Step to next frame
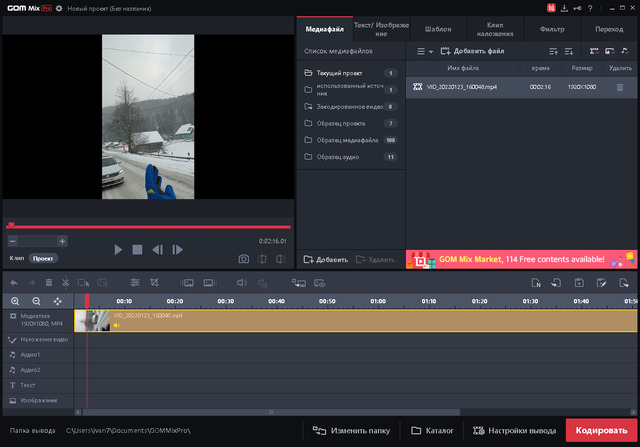This screenshot has width=640, height=447. point(177,249)
